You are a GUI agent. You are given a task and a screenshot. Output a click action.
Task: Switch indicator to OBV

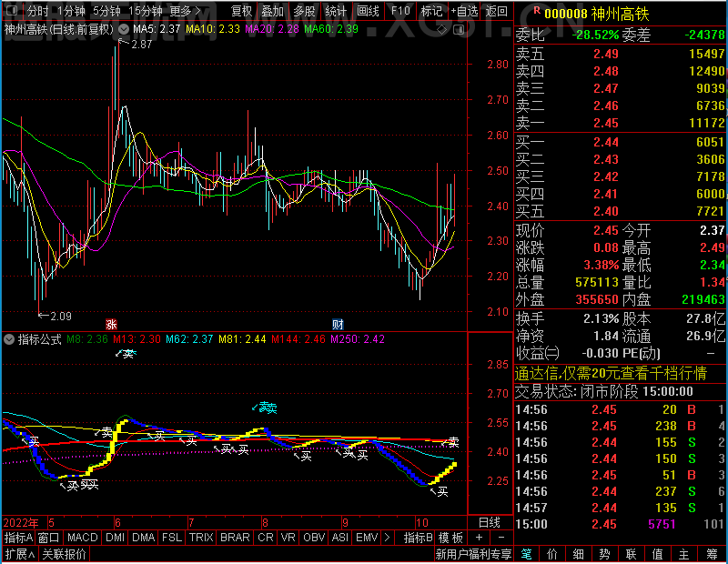point(314,538)
